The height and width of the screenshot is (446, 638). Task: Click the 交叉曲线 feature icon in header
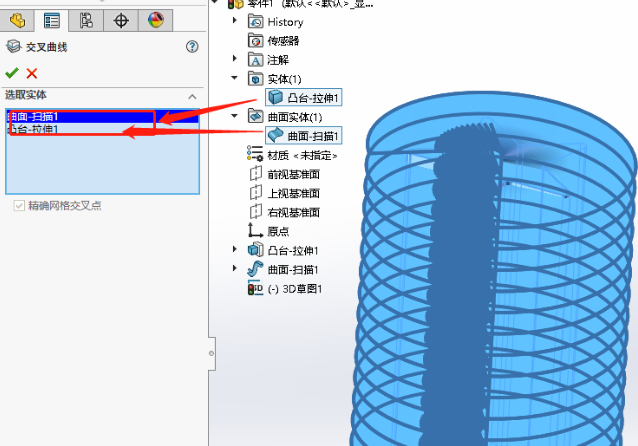(x=13, y=46)
